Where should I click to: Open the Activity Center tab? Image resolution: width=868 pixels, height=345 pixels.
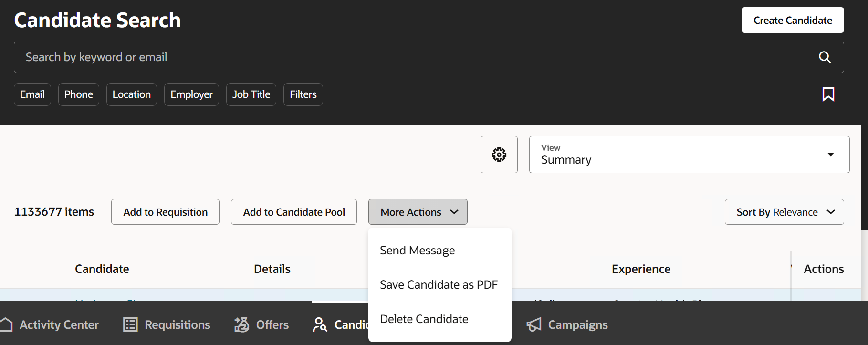coord(50,324)
